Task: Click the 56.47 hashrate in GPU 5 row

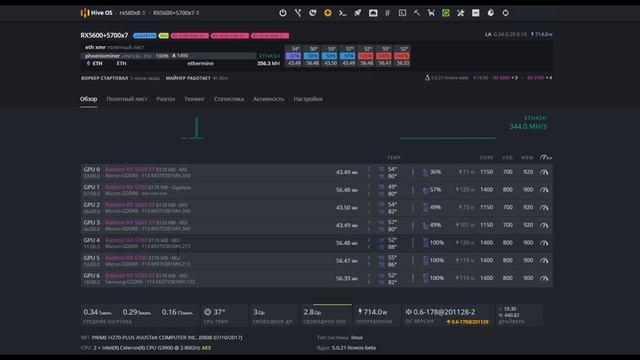Action: click(x=347, y=260)
